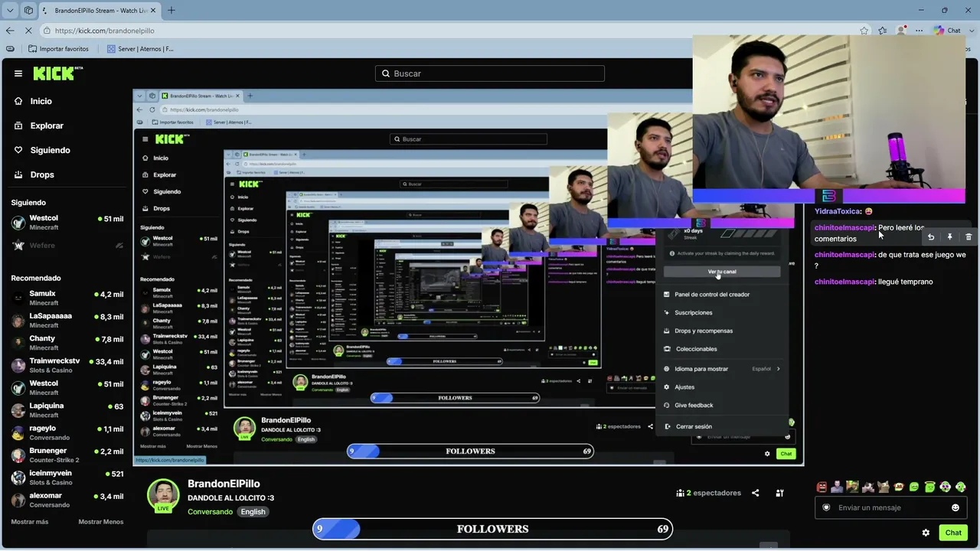Viewport: 980px width, 551px height.
Task: Open rageylo channel in outermost sidebar
Action: 67,432
